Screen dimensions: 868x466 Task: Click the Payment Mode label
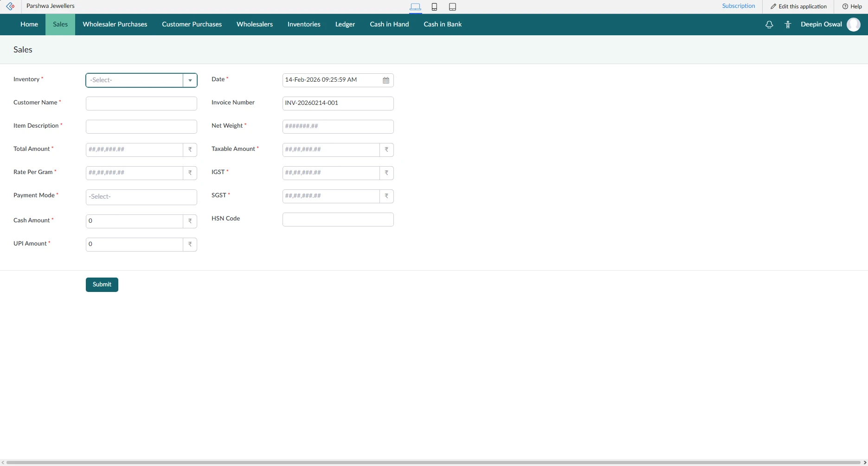point(34,195)
